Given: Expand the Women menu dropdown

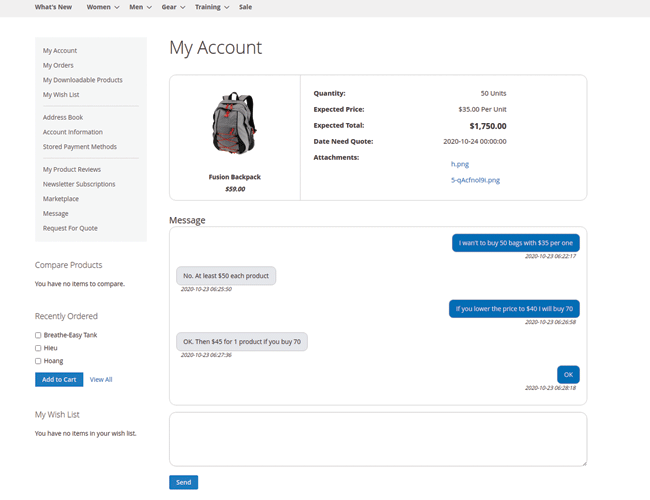Looking at the screenshot, I should 103,7.
